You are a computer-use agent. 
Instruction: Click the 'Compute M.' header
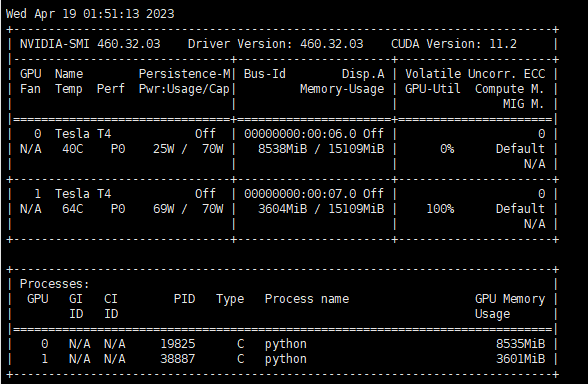[510, 89]
